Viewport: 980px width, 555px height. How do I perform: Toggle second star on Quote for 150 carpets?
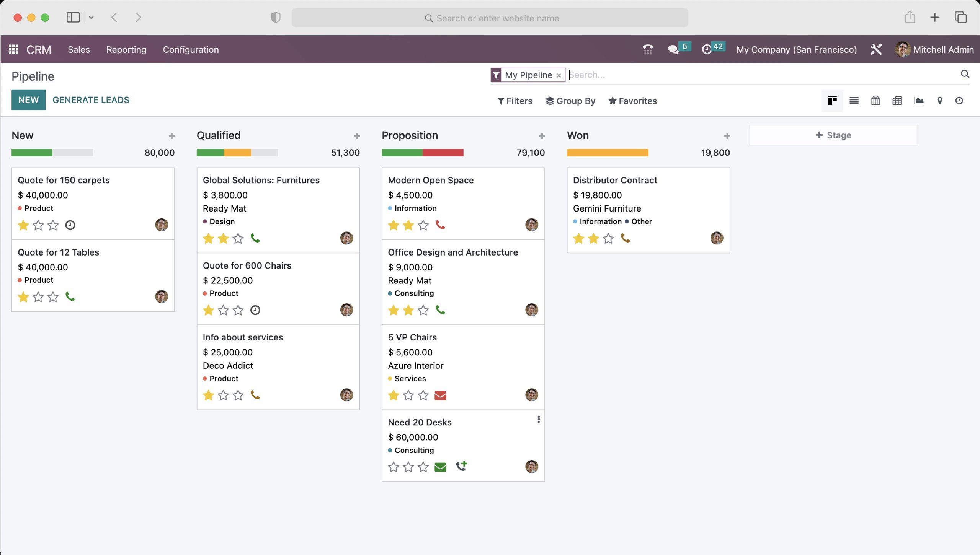click(x=38, y=225)
